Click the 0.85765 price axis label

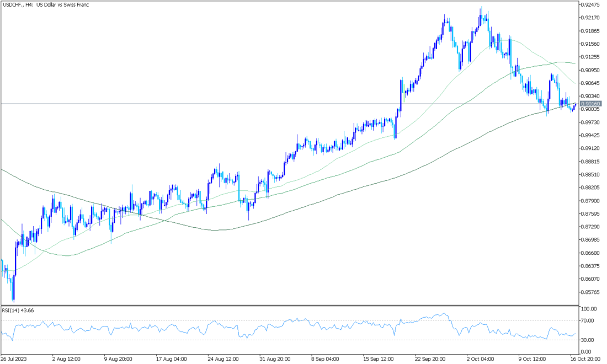click(x=590, y=292)
